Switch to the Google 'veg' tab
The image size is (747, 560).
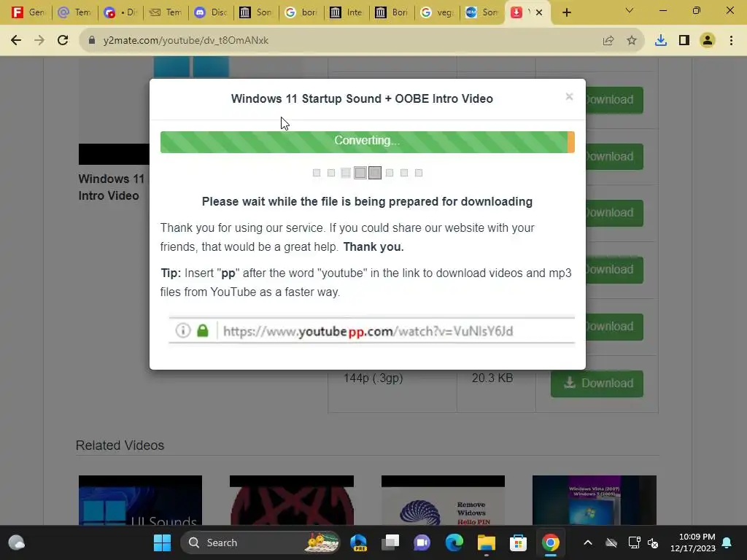(438, 12)
